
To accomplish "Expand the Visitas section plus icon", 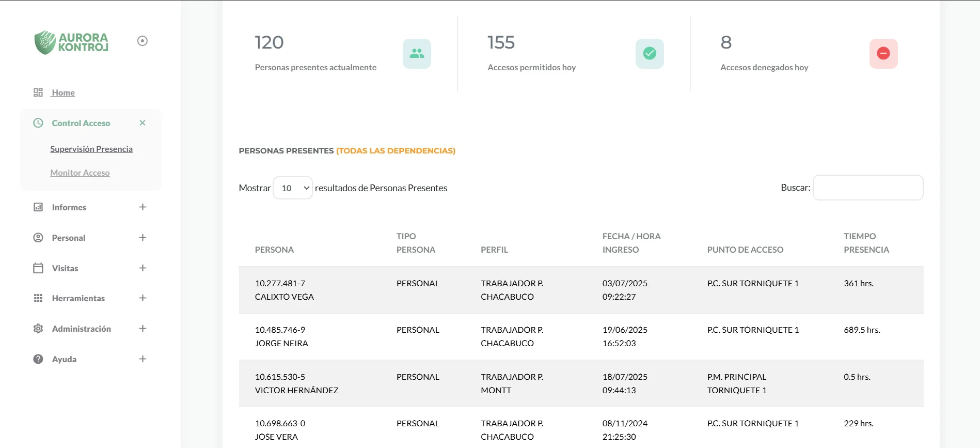I will click(x=143, y=268).
